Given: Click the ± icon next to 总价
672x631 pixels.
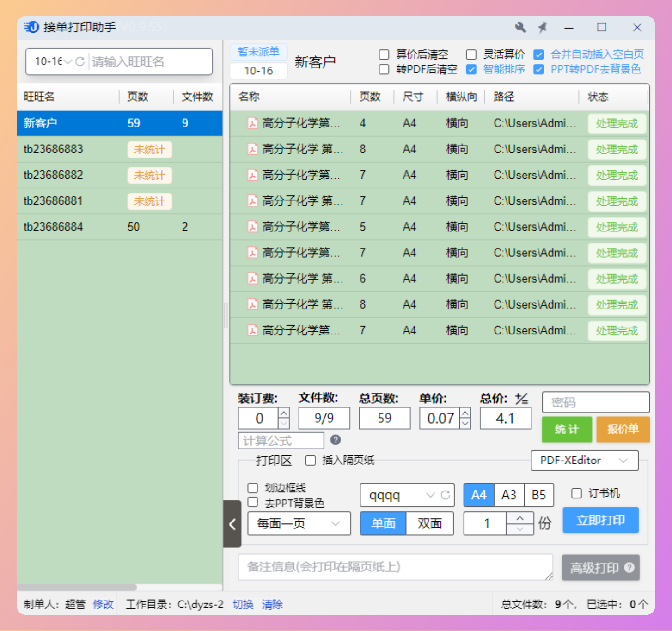Looking at the screenshot, I should coord(521,399).
